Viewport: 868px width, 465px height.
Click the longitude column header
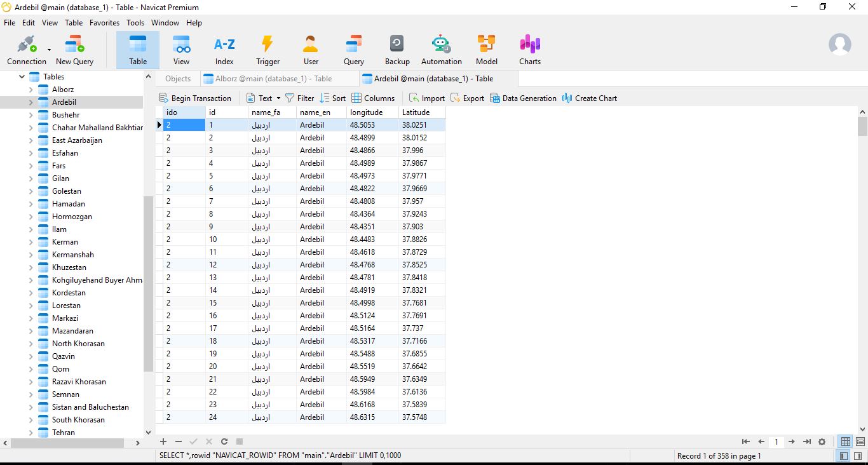point(372,112)
